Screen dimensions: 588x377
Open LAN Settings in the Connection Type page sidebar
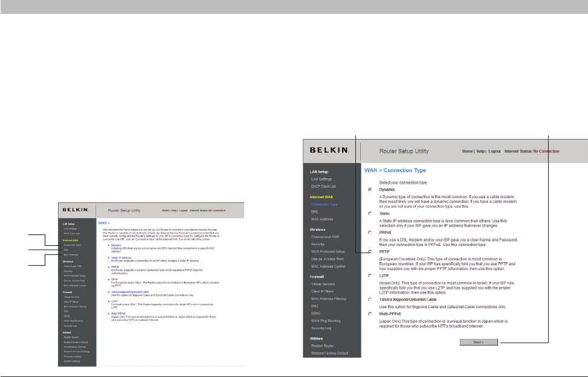click(x=321, y=179)
